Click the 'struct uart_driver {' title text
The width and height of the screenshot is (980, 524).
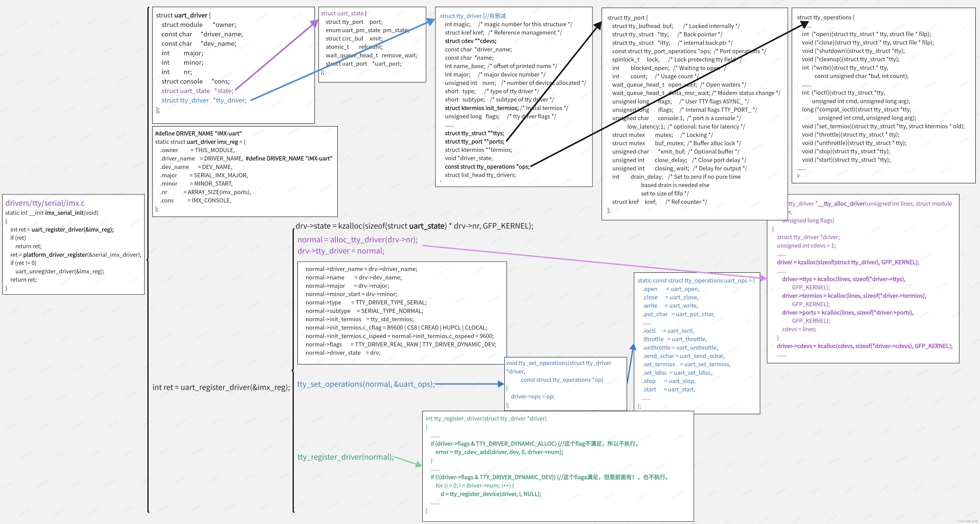(x=183, y=15)
